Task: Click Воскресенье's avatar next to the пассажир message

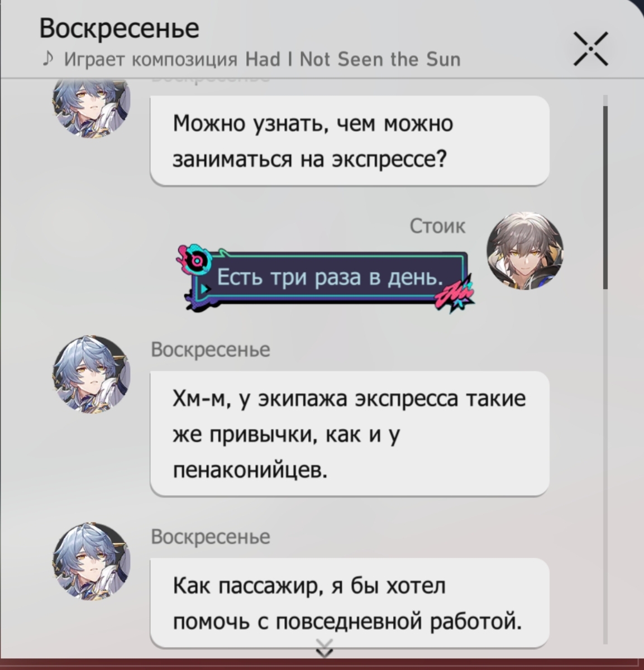Action: [x=91, y=561]
